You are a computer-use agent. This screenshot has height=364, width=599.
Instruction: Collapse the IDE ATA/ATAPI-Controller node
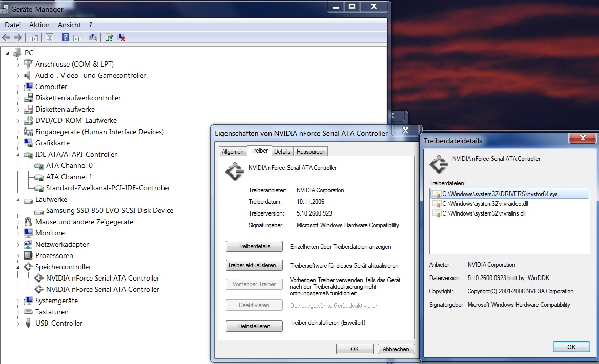point(18,155)
